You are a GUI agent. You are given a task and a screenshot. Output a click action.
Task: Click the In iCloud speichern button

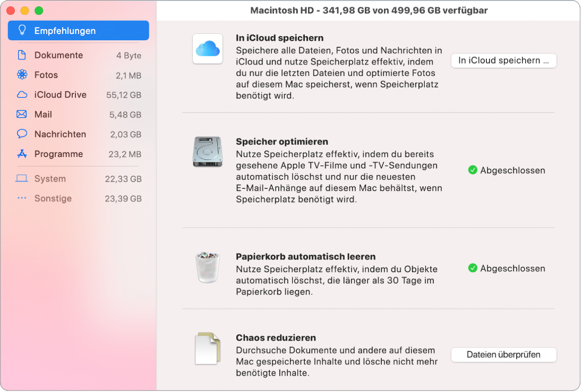point(503,60)
